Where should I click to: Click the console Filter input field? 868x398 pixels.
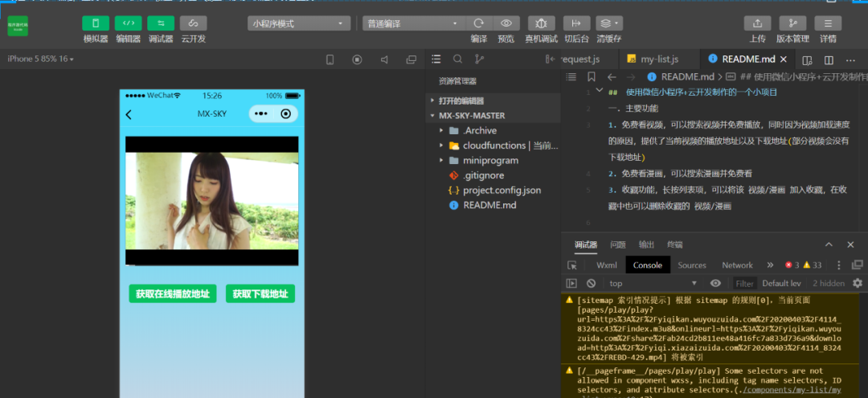pos(744,283)
